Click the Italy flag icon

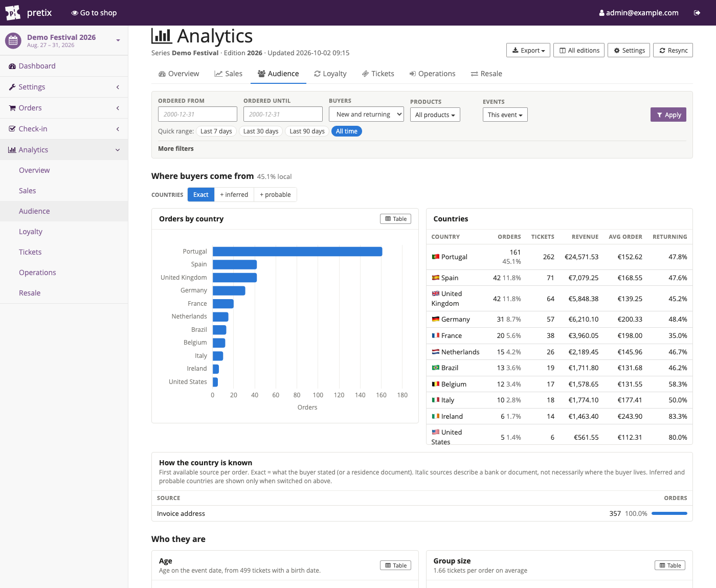point(436,400)
